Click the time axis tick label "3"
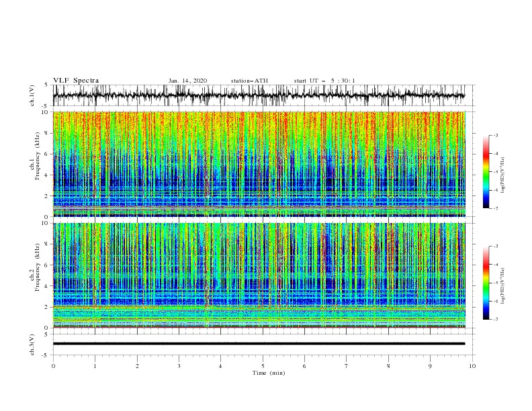Viewport: 532px width, 411px height. [x=179, y=366]
